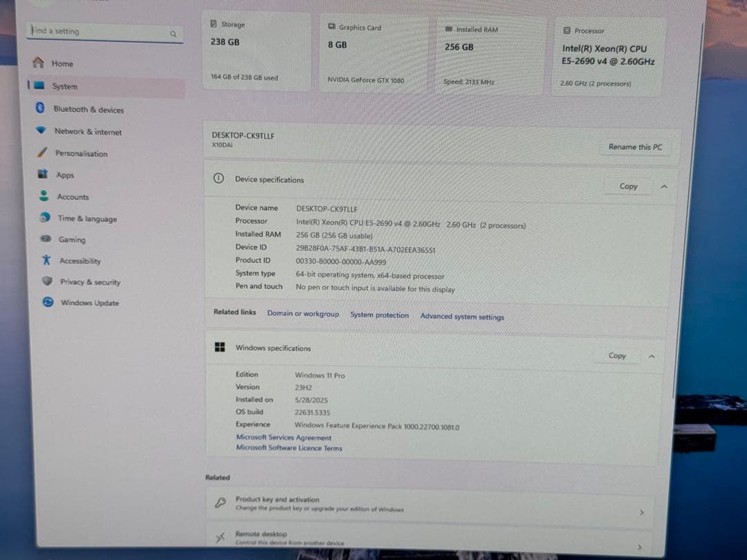
Task: Open Advanced system settings
Action: [x=462, y=315]
